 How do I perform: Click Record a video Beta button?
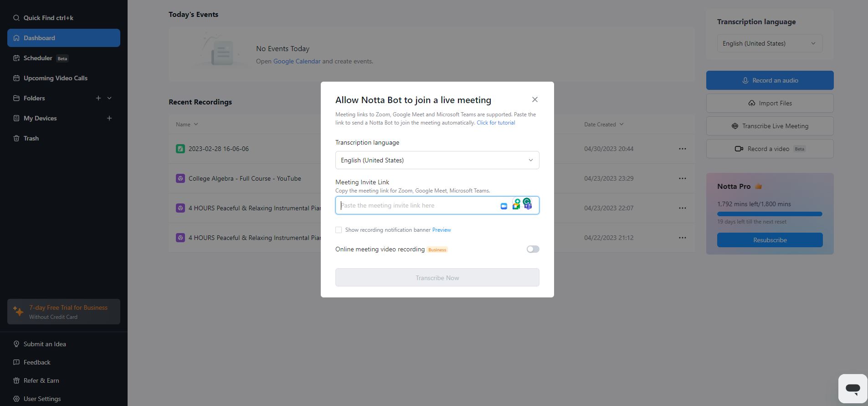point(770,149)
